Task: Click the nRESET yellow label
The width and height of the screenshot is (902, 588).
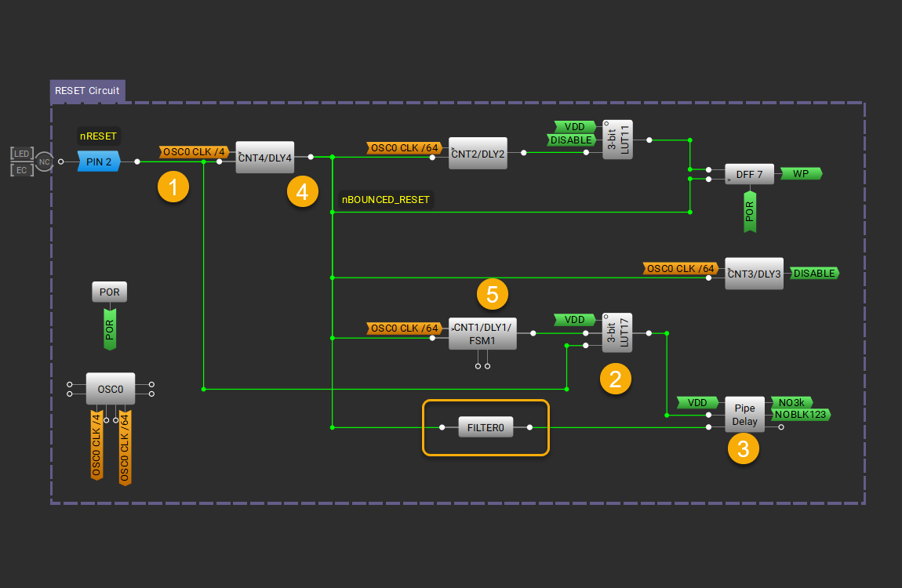Action: (x=98, y=136)
